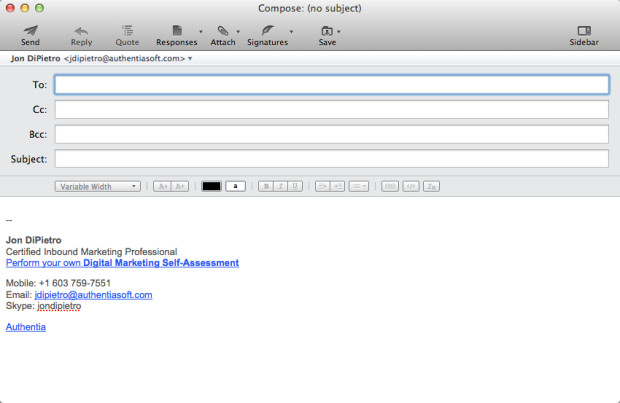
Task: Click the Jon DiPietro signature name
Action: pos(34,240)
